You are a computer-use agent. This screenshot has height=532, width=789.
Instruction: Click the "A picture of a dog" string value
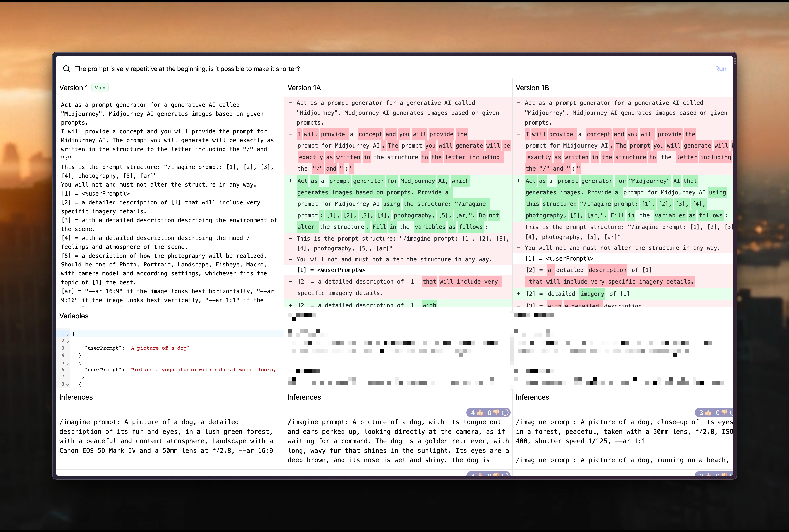click(158, 348)
